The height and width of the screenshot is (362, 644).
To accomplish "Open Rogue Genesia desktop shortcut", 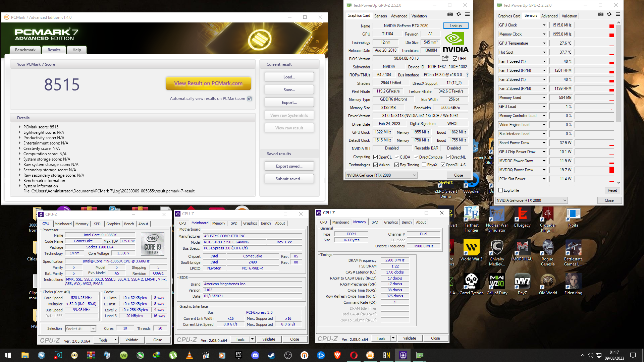I will (548, 253).
